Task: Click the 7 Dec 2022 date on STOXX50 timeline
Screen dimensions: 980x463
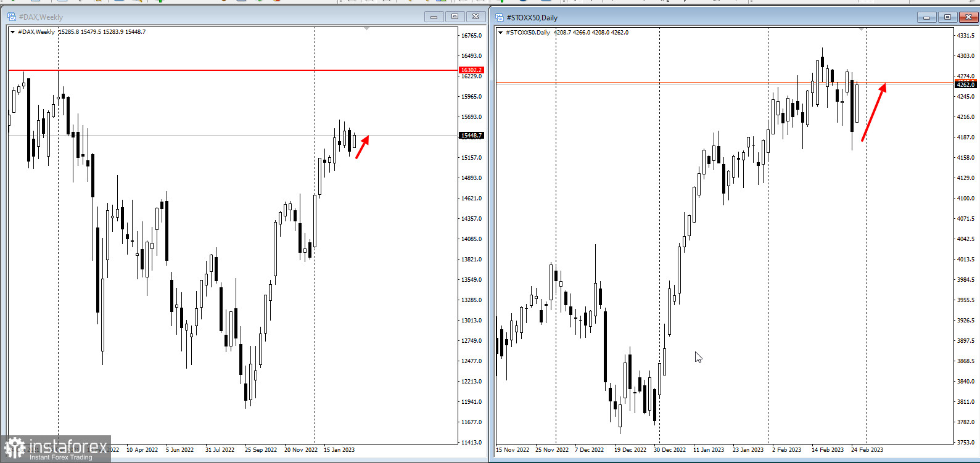Action: [x=590, y=450]
